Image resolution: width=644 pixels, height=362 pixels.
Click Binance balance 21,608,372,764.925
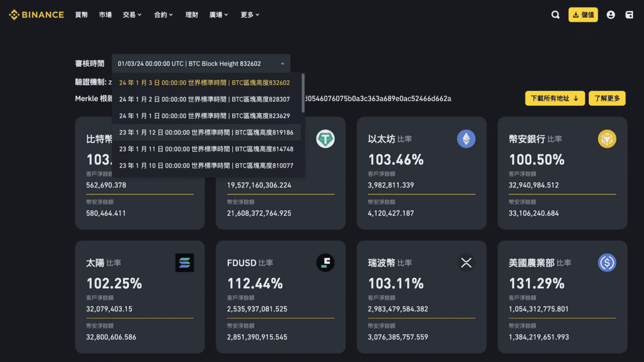(x=259, y=213)
